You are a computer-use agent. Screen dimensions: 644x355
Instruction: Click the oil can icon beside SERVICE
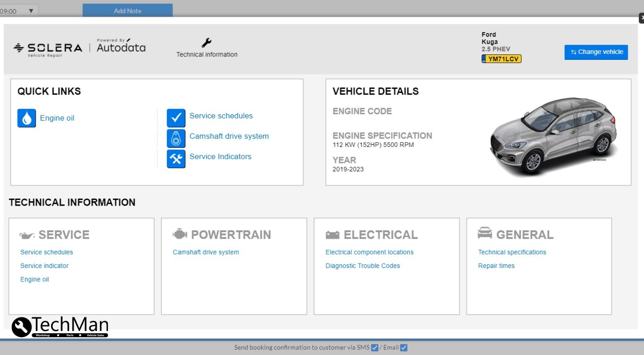(x=27, y=235)
